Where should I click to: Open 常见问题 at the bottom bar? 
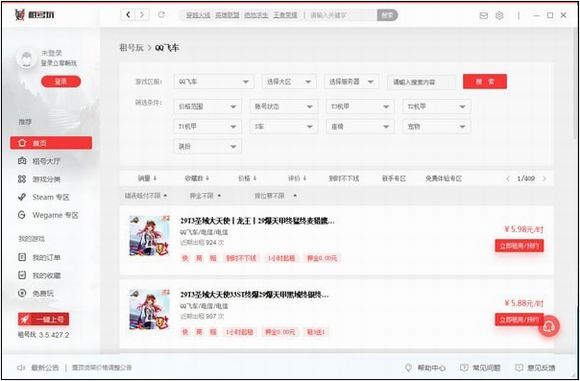480,368
